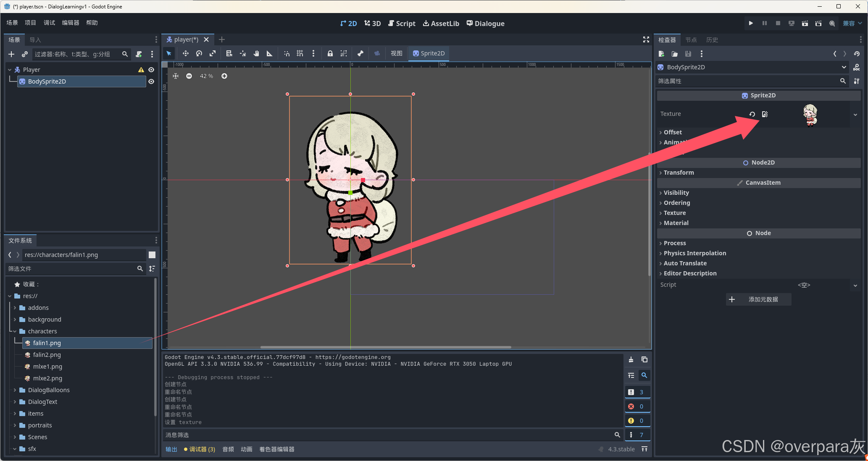
Task: Copy the output log selection
Action: 644,360
